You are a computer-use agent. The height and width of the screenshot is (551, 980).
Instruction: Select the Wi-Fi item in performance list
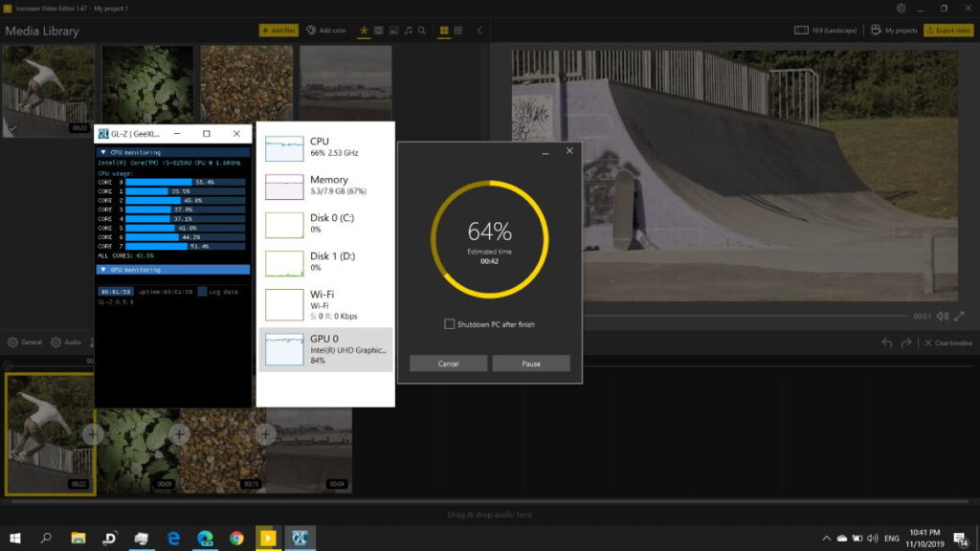[325, 302]
